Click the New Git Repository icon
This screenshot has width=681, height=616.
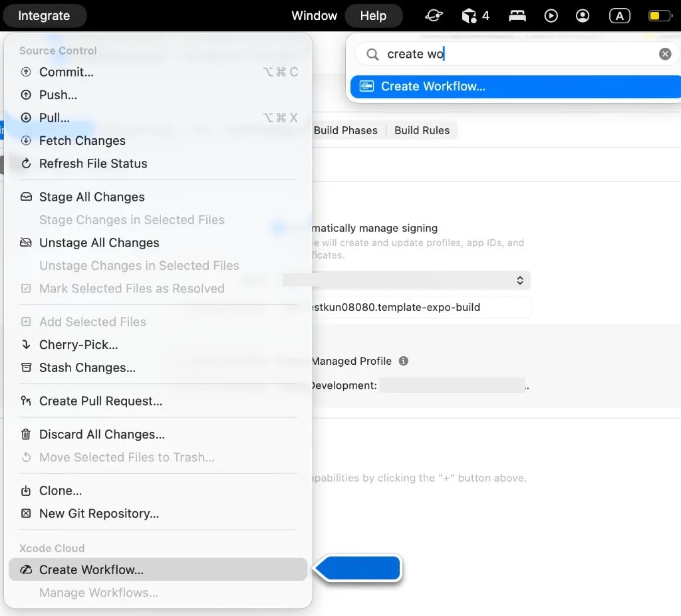[x=26, y=514]
